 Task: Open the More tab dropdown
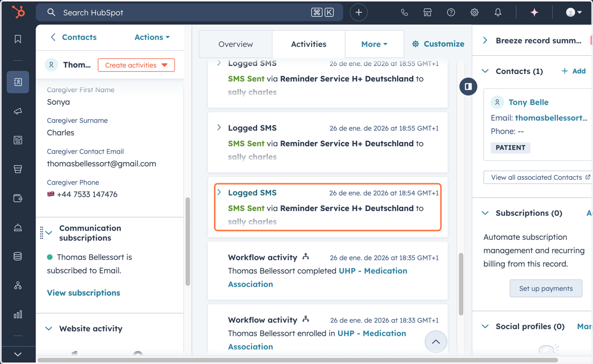tap(374, 44)
